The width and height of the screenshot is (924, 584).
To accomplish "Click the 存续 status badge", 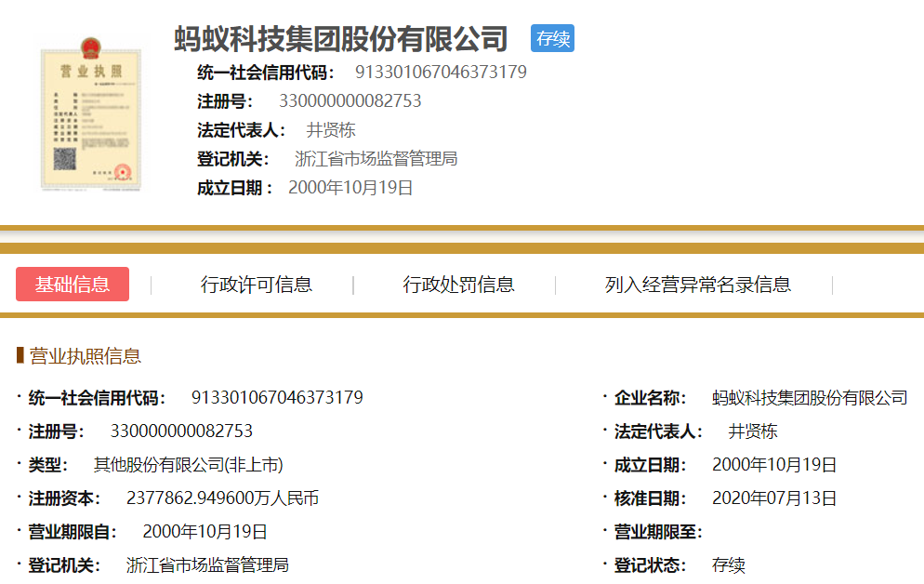I will [552, 38].
